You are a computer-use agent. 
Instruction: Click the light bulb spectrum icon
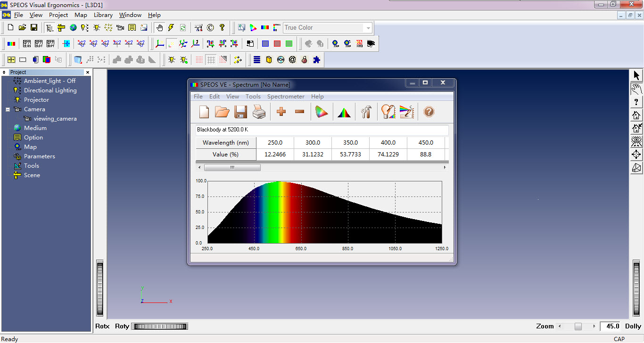click(x=388, y=112)
